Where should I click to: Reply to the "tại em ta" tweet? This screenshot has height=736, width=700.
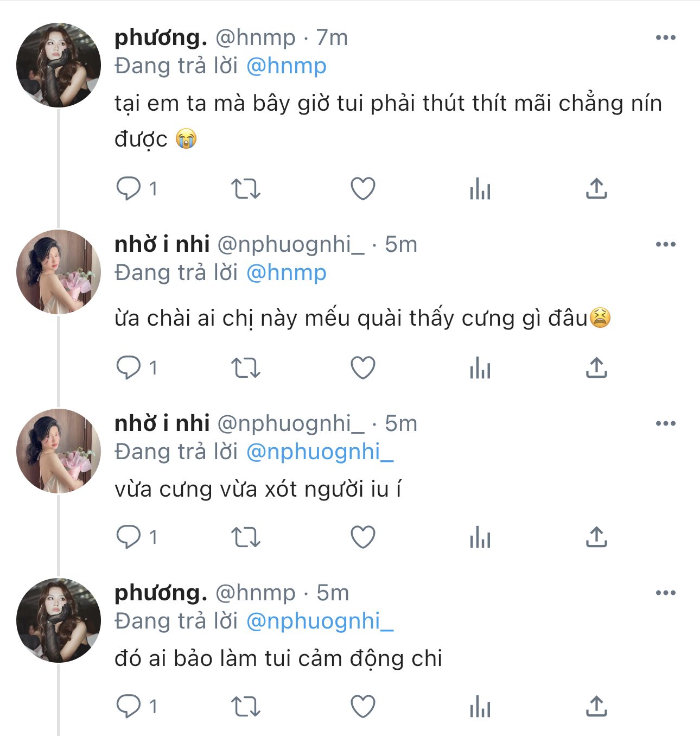[129, 189]
